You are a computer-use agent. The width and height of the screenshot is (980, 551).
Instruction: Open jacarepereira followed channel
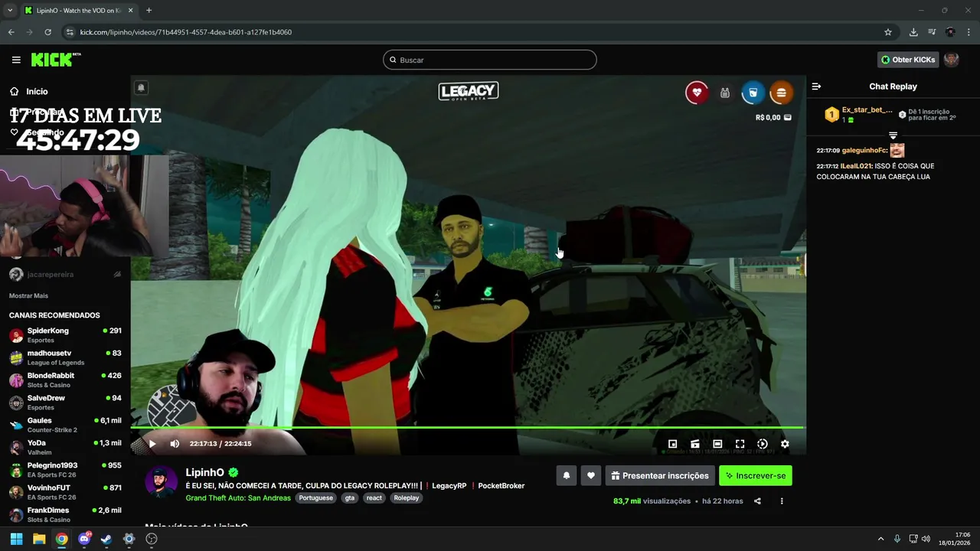coord(65,274)
